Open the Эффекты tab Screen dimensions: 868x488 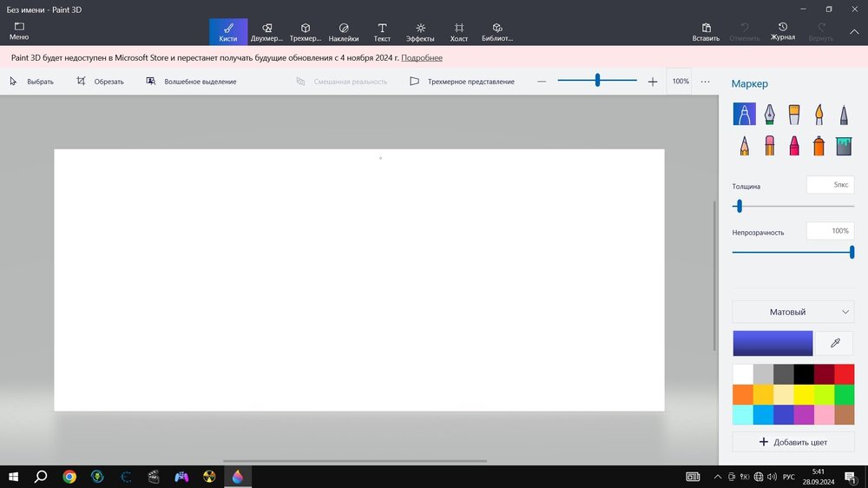[x=420, y=31]
